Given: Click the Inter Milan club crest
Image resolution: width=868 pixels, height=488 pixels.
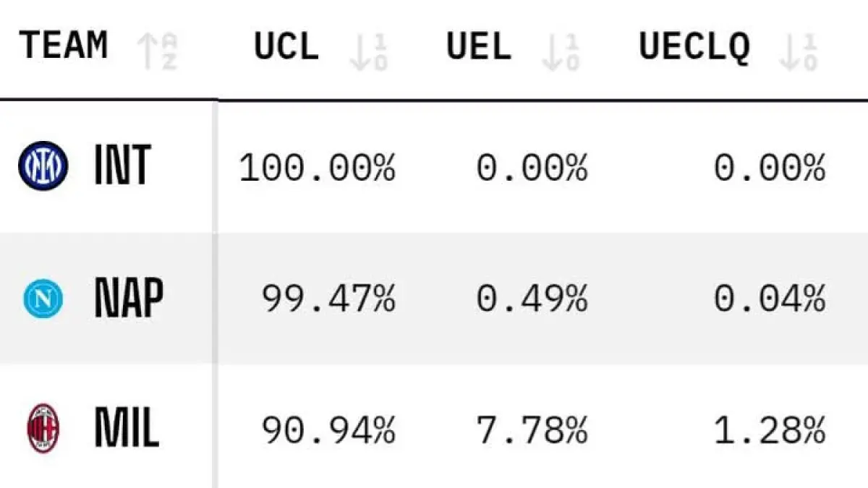Looking at the screenshot, I should click(43, 166).
